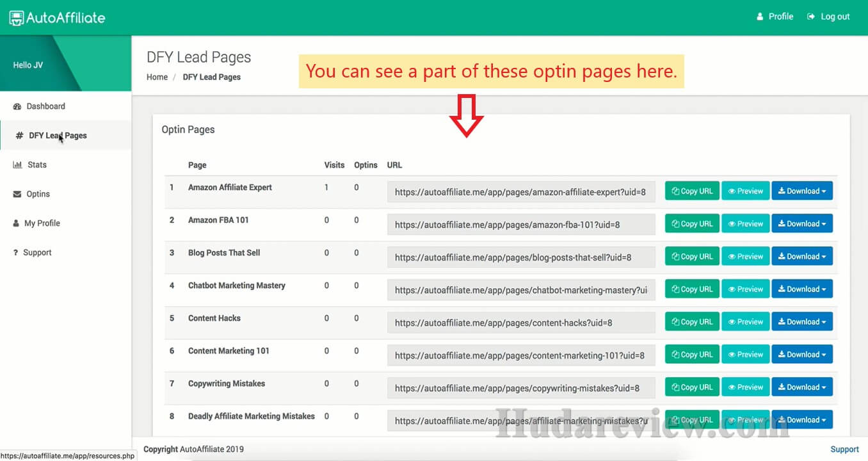868x461 pixels.
Task: Preview the Chatbot Marketing Mastery page
Action: [x=746, y=289]
